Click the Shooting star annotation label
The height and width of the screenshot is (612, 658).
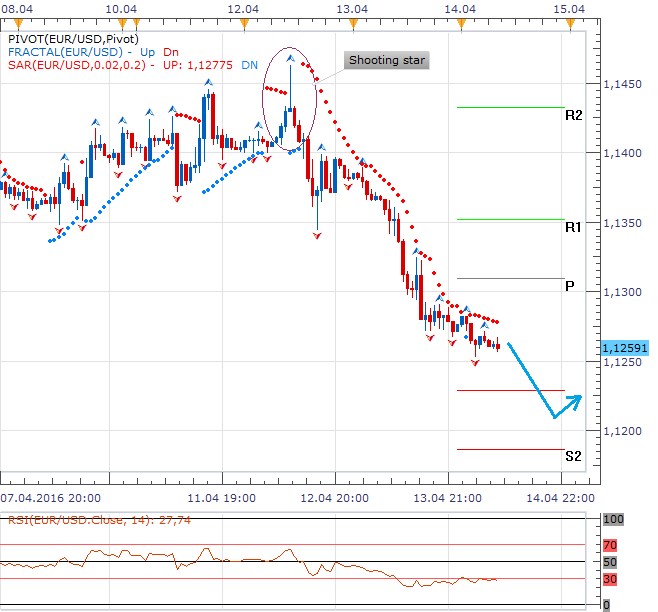(x=388, y=61)
